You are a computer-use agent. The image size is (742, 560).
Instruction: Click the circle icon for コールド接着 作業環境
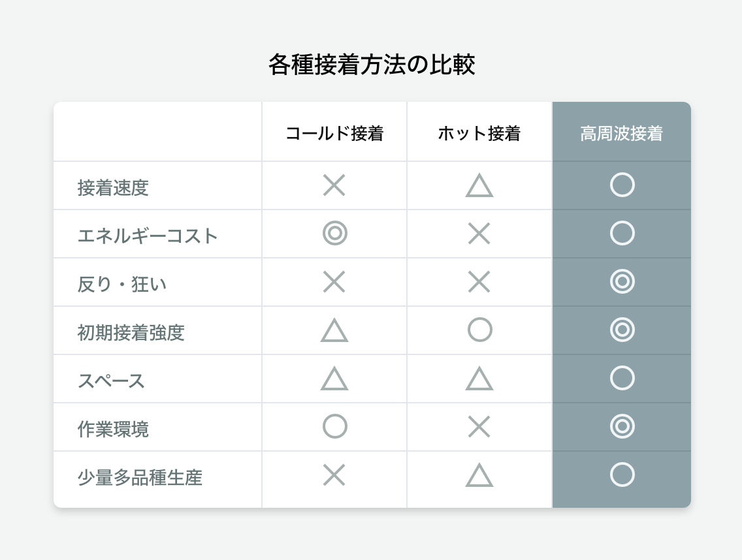point(334,426)
